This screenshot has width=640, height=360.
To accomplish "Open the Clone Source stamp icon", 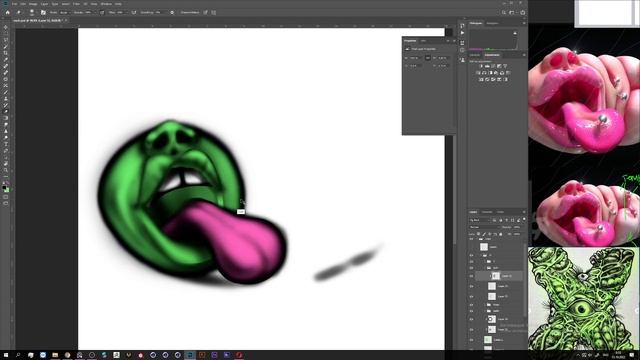I will [462, 60].
